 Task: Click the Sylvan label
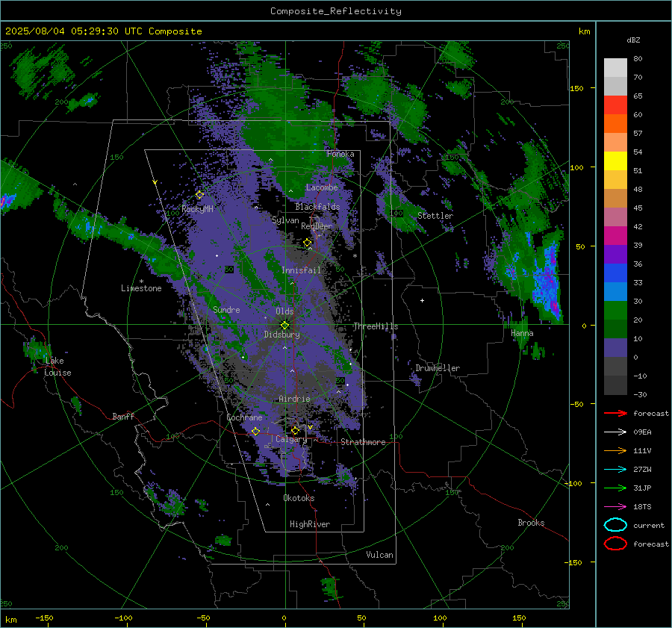click(x=285, y=220)
